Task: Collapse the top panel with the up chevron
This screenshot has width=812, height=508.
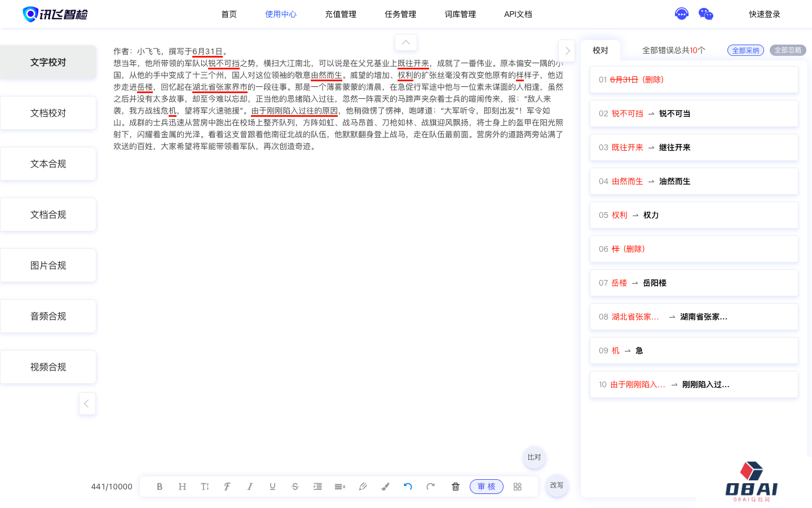Action: point(406,42)
